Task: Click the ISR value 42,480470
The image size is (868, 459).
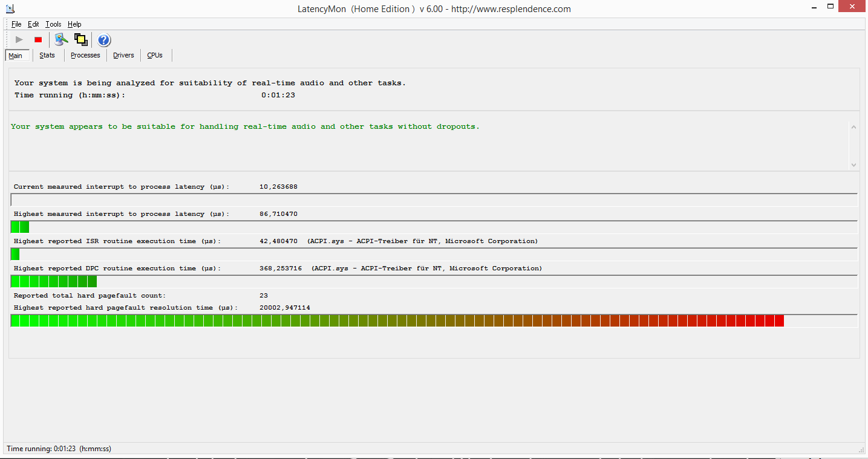Action: 278,241
